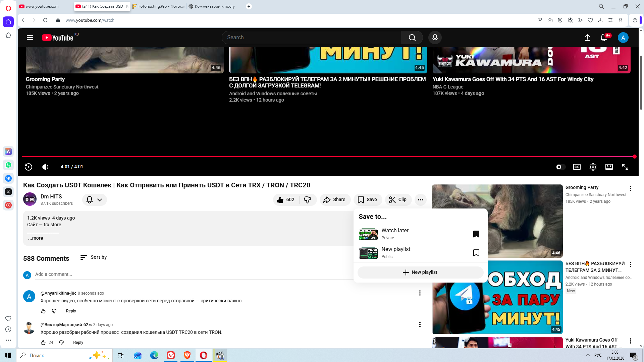The image size is (644, 362).
Task: Open the player settings gear
Action: (593, 167)
